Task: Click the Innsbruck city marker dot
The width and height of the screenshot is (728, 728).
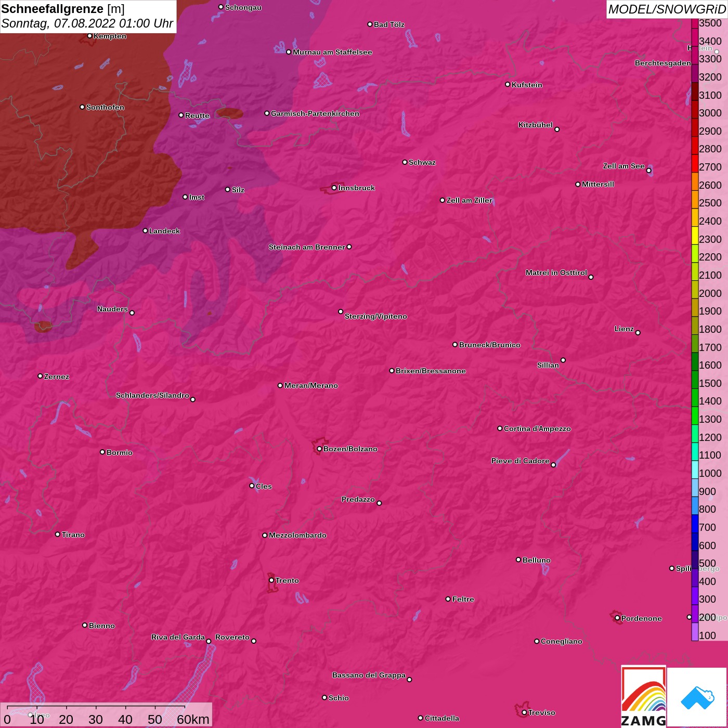Action: click(x=334, y=188)
